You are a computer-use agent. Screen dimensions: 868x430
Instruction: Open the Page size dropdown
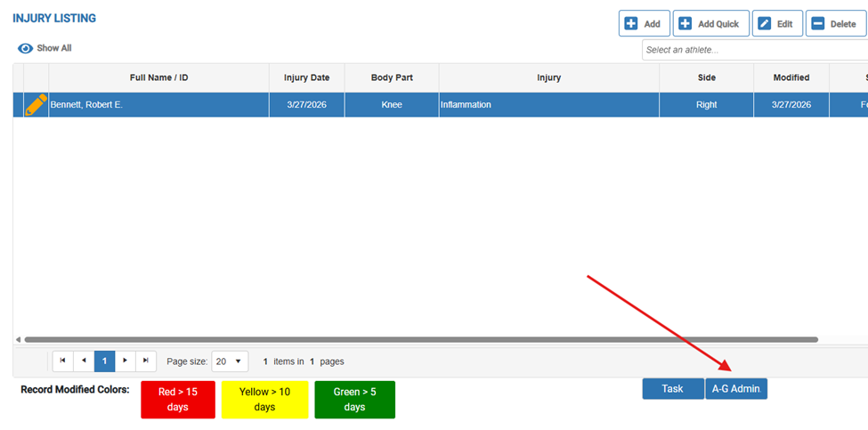pos(230,361)
